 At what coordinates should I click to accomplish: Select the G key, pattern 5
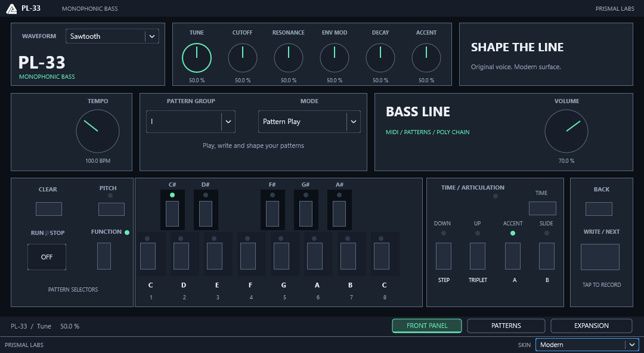281,256
